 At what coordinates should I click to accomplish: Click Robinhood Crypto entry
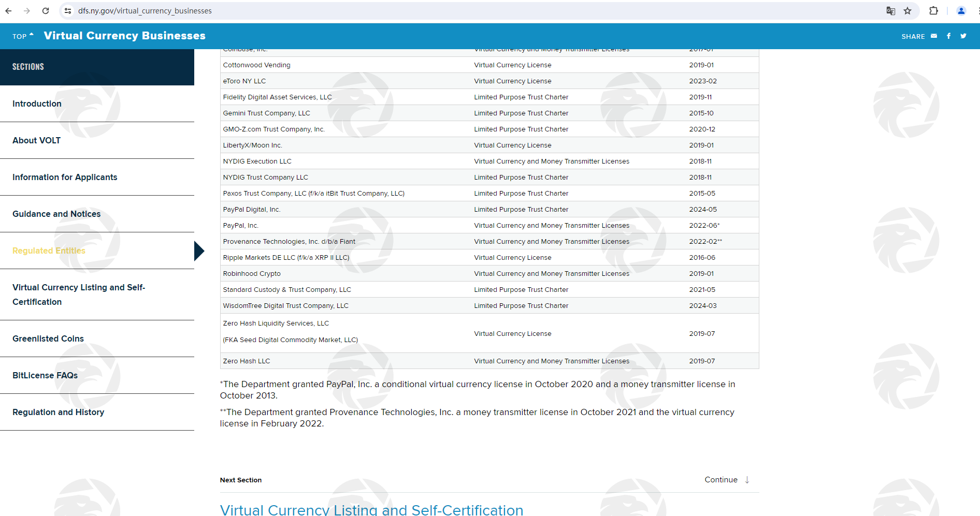pos(252,274)
